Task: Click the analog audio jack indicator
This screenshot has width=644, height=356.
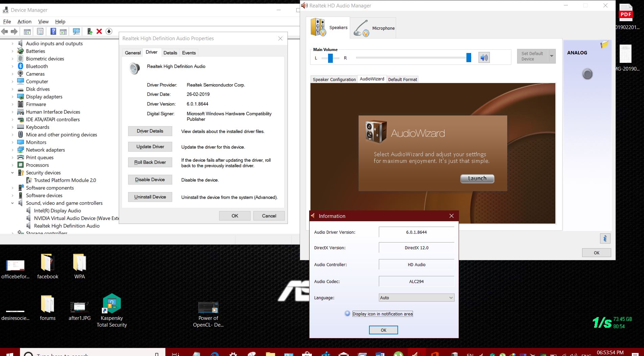Action: coord(587,74)
